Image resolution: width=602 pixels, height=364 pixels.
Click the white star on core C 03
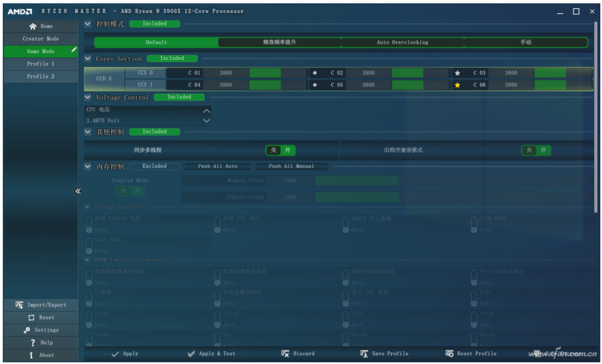point(457,72)
